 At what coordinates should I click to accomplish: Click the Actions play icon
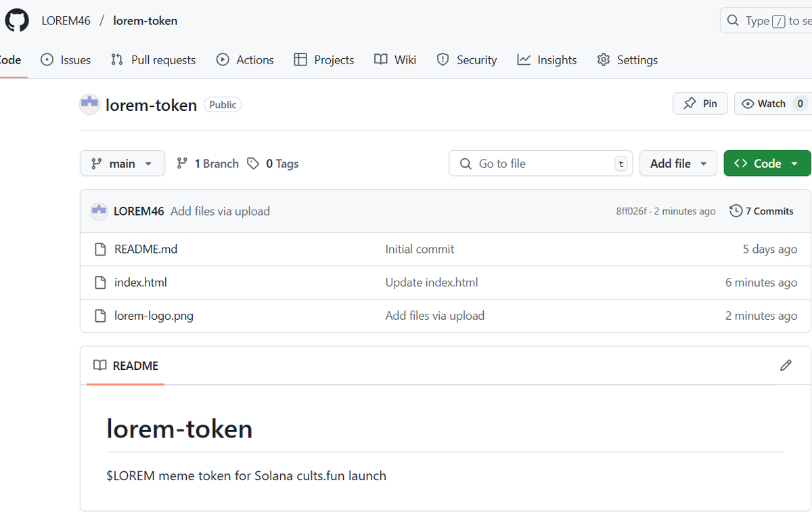[x=223, y=60]
